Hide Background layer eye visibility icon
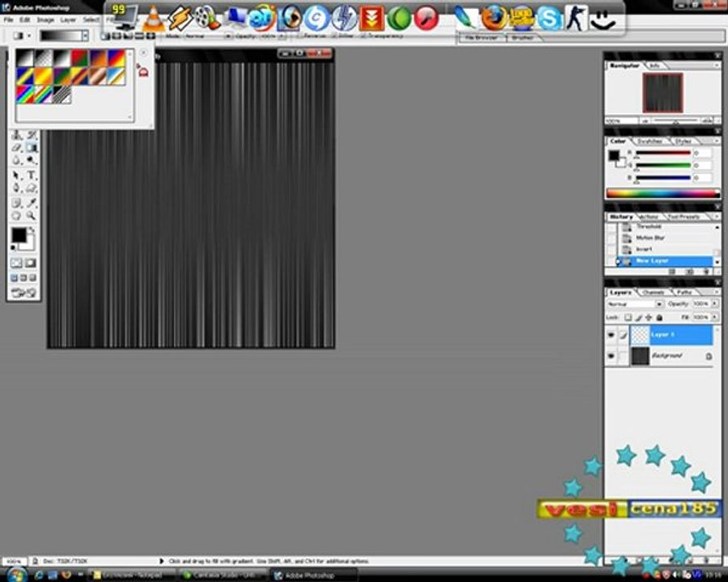 pos(611,356)
